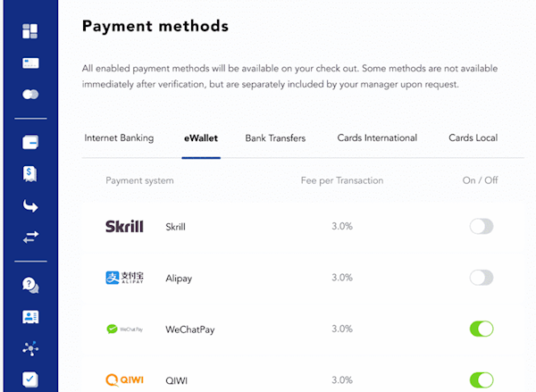Image resolution: width=536 pixels, height=392 pixels.
Task: Click the overlapping circles sidebar icon
Action: tap(29, 94)
